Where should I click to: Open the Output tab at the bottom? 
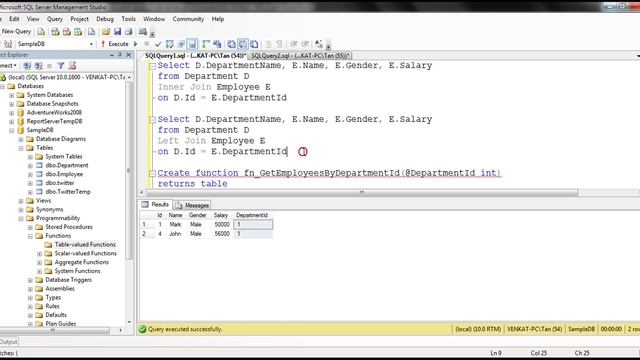click(x=9, y=342)
